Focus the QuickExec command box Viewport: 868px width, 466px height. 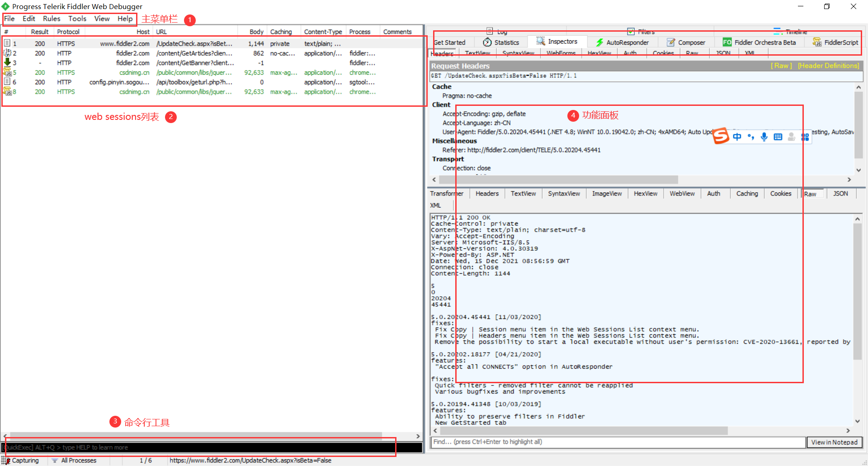pos(212,447)
